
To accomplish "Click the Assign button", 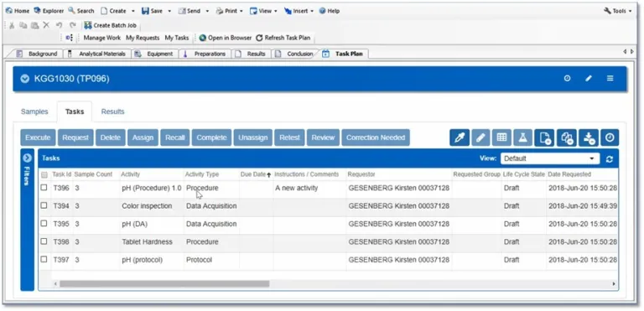I will pyautogui.click(x=143, y=137).
